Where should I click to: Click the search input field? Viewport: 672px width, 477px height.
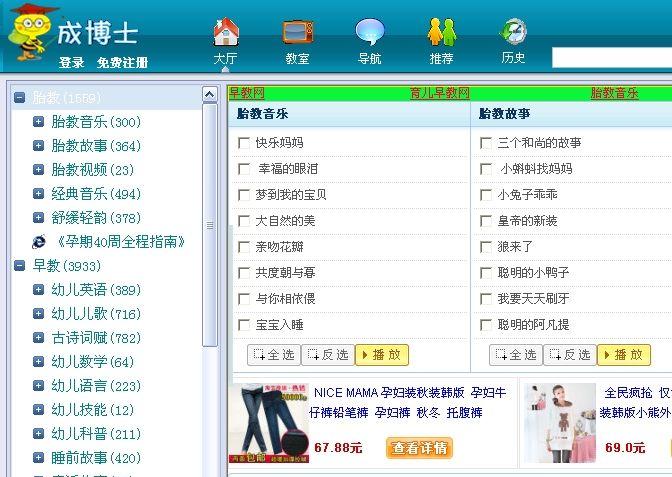tap(611, 58)
